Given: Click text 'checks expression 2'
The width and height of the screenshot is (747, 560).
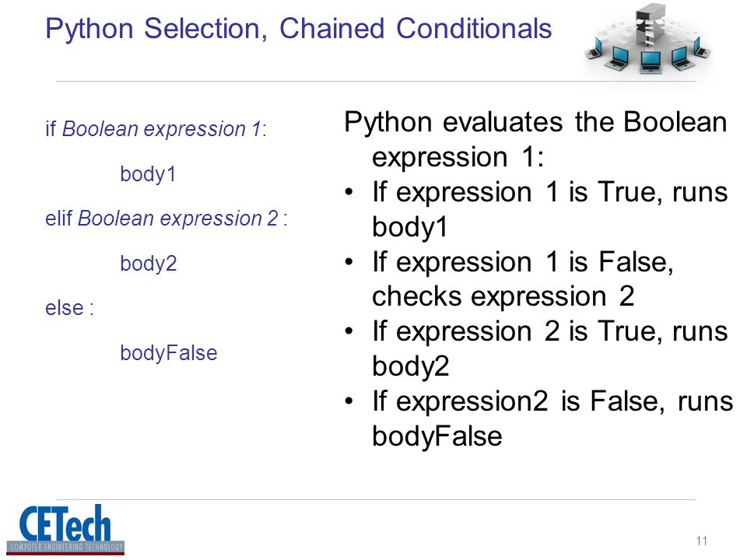Looking at the screenshot, I should 503,296.
